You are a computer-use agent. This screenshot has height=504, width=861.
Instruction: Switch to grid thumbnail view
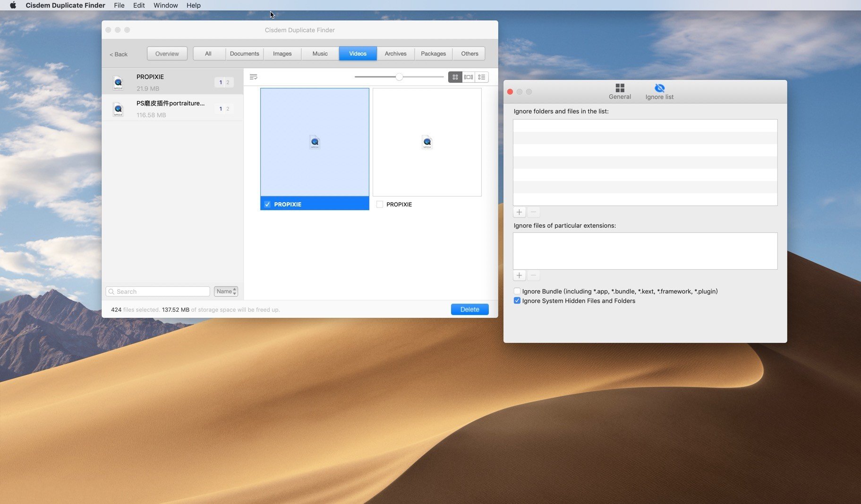click(455, 77)
